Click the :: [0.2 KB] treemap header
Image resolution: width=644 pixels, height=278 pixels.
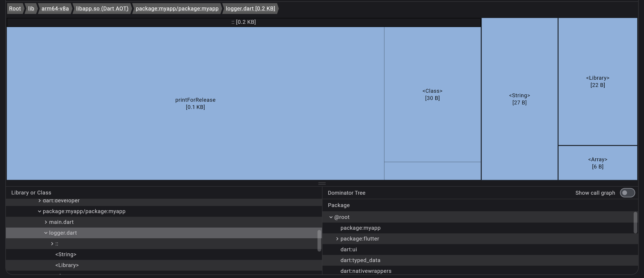pyautogui.click(x=244, y=22)
